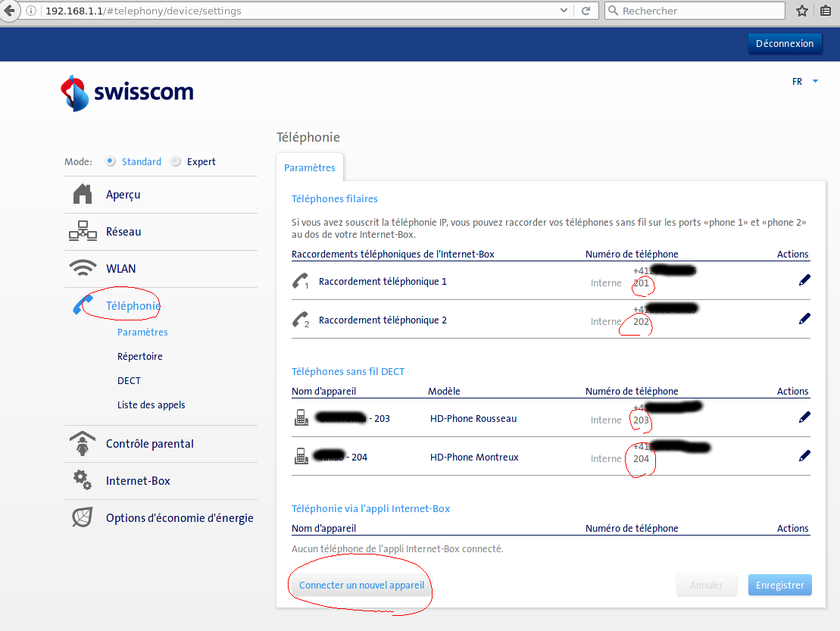Open DECT from the sidebar menu
840x631 pixels.
(129, 380)
